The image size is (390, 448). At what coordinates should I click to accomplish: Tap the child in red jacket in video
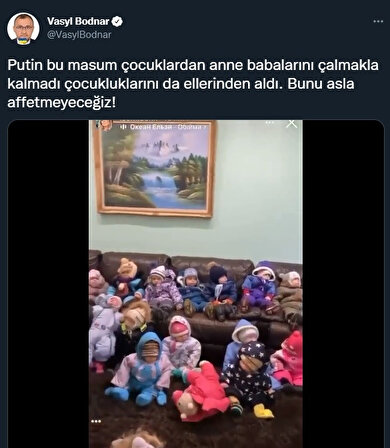click(x=203, y=393)
